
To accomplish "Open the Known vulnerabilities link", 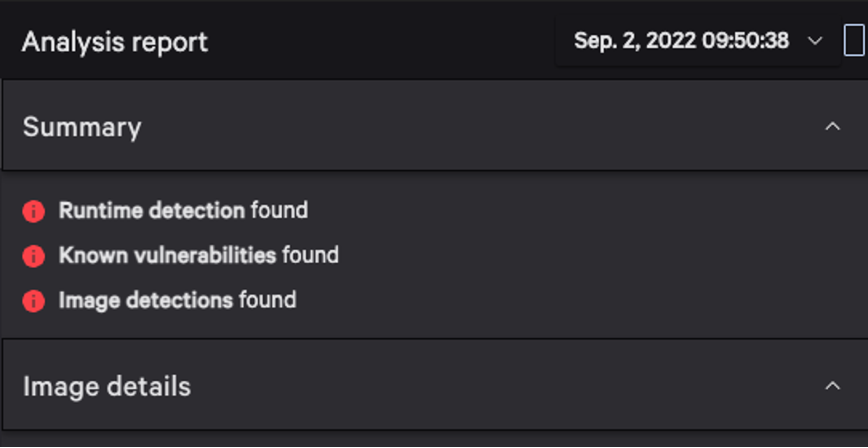I will tap(167, 255).
